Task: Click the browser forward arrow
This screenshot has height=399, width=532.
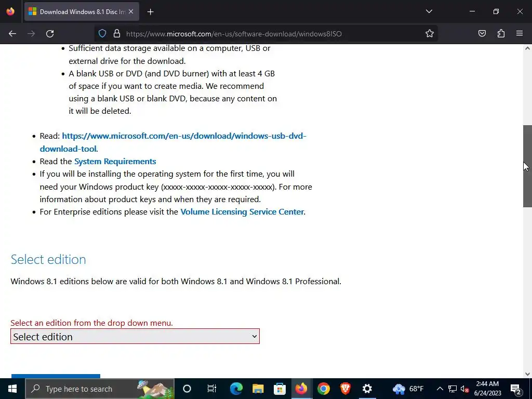Action: pos(31,34)
